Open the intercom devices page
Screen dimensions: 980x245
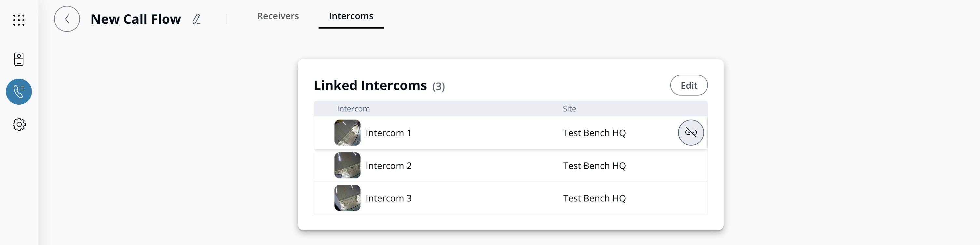19,59
